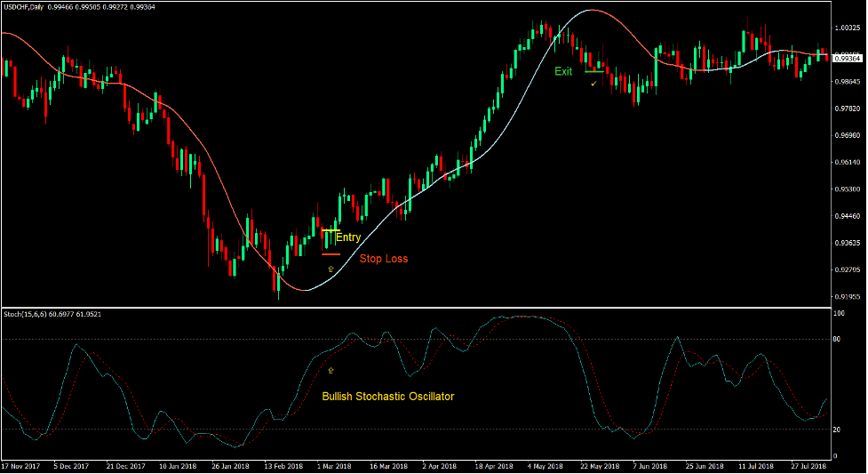Click the up arrow in the Stochastic window
Viewport: 868px width, 474px height.
pos(331,370)
